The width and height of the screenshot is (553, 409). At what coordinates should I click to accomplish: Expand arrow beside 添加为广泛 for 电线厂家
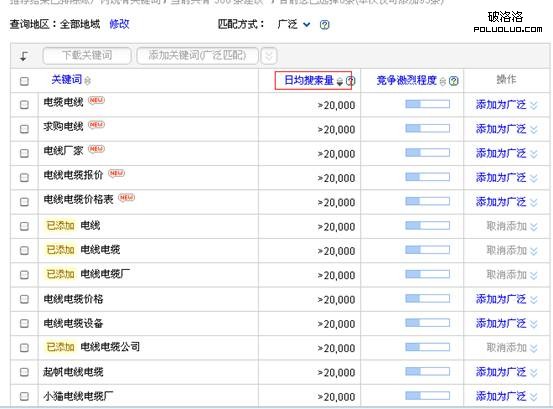pos(534,154)
